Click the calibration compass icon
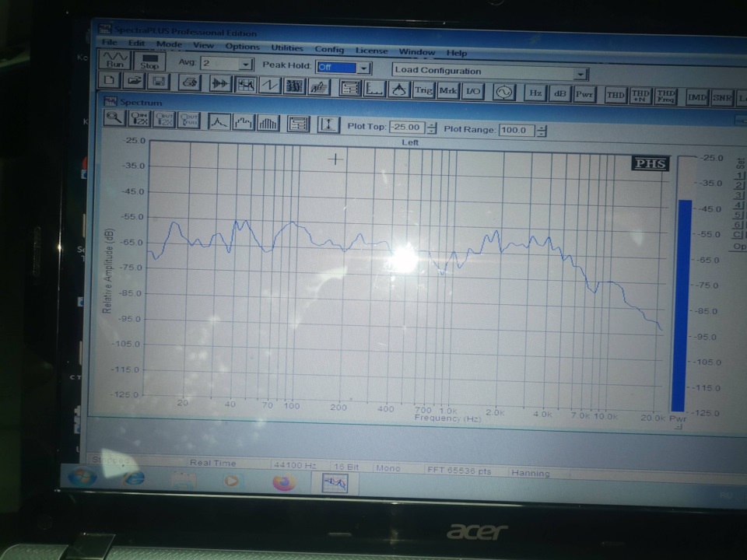This screenshot has width=747, height=560. click(x=399, y=89)
